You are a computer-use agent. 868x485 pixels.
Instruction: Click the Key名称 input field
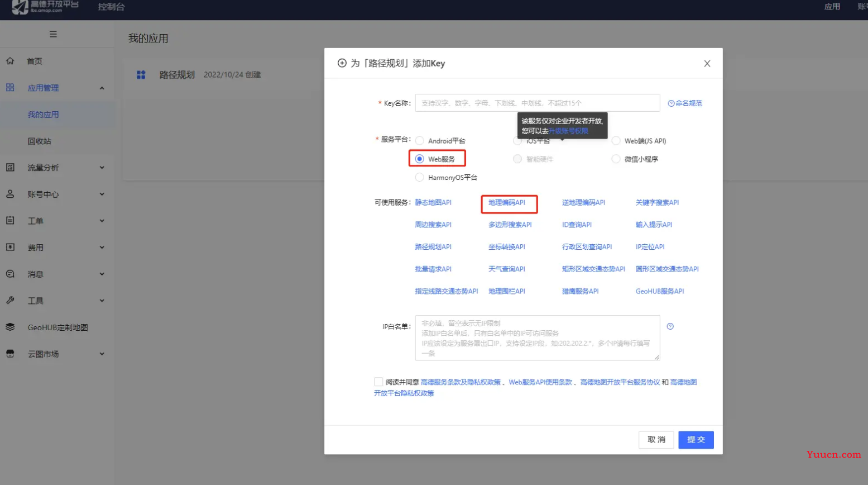click(x=538, y=103)
